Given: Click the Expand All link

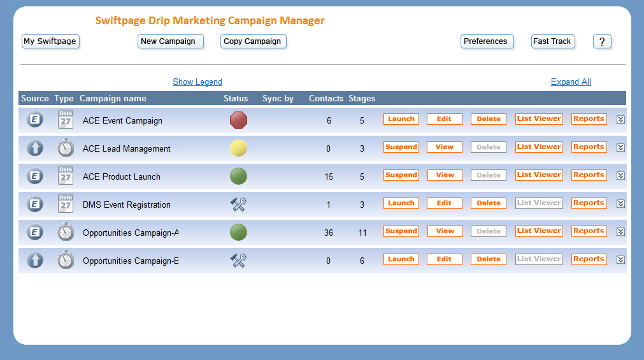Looking at the screenshot, I should pyautogui.click(x=571, y=82).
